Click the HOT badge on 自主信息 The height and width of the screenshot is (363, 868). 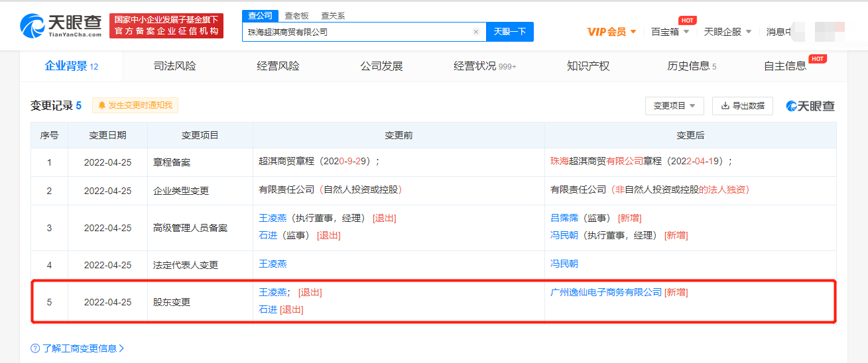[818, 59]
